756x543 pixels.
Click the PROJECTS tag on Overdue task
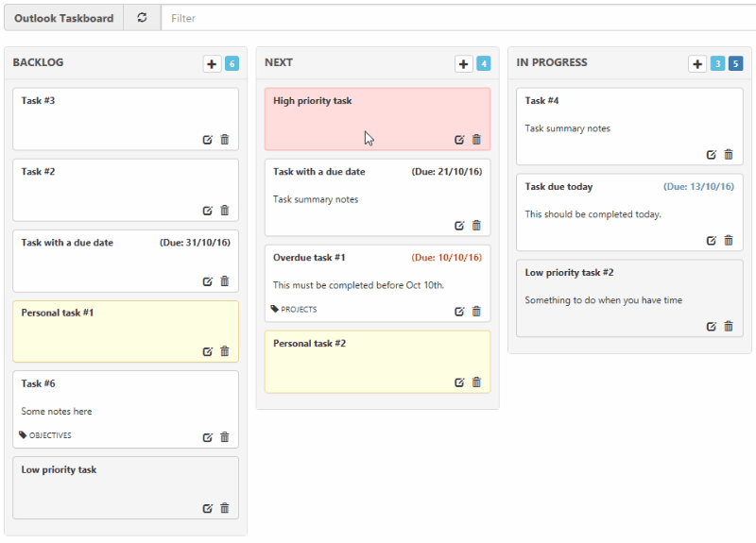point(294,309)
